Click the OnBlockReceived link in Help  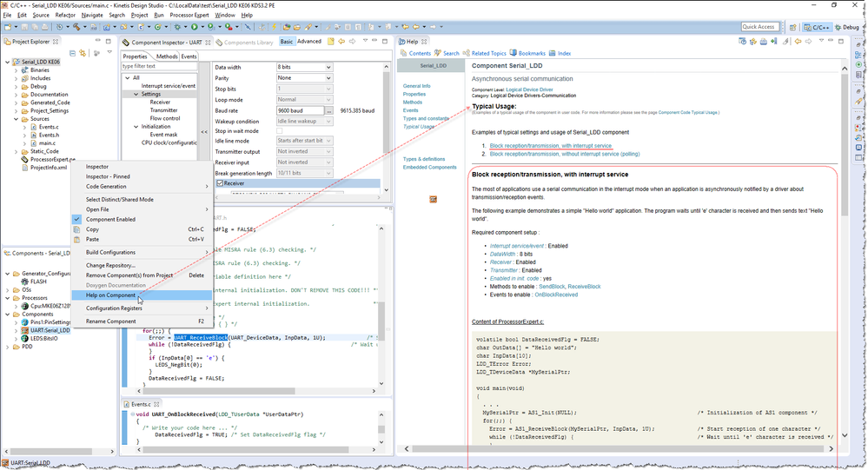(x=556, y=295)
